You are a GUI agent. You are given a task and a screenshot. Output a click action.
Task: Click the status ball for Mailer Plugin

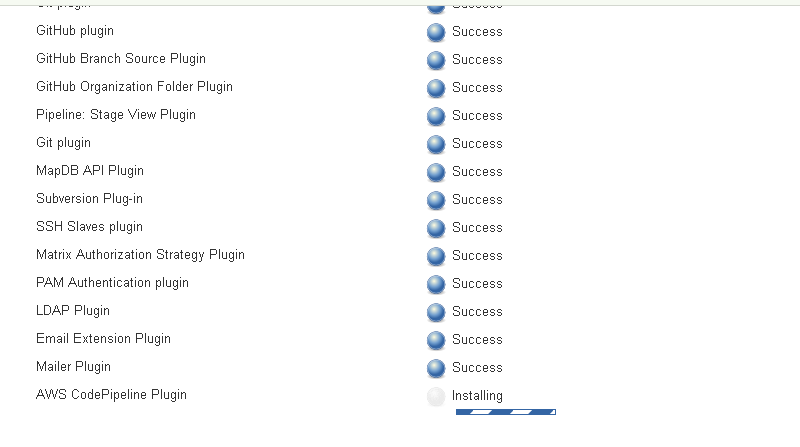tap(436, 368)
